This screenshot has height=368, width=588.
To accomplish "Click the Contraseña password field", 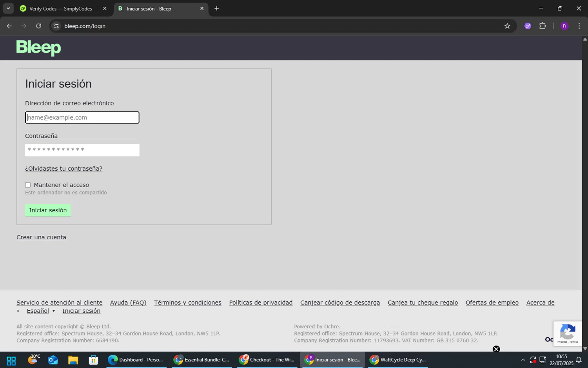I will click(82, 150).
